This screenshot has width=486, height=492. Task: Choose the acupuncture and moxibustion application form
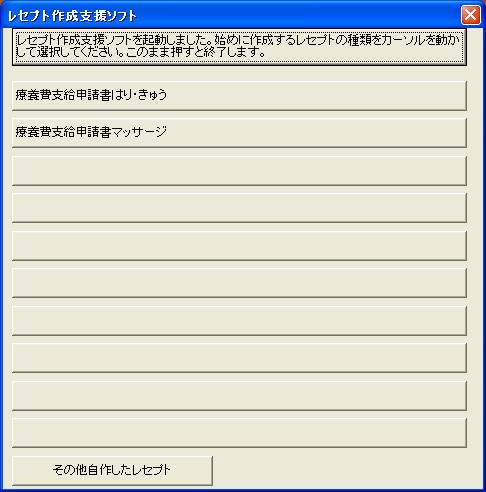point(239,96)
